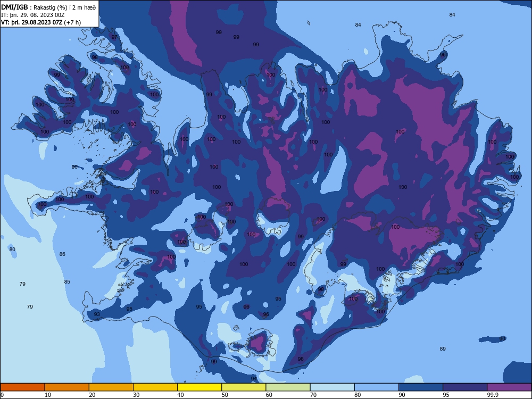Click the map value '86' over the western sea
The width and height of the screenshot is (532, 399).
[x=62, y=254]
